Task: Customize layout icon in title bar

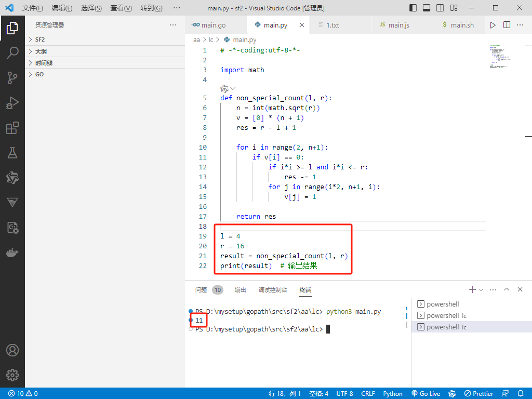Action: pyautogui.click(x=454, y=8)
